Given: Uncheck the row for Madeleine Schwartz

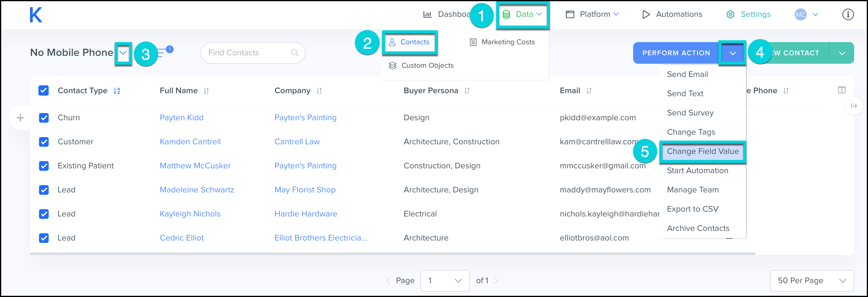Looking at the screenshot, I should (44, 190).
